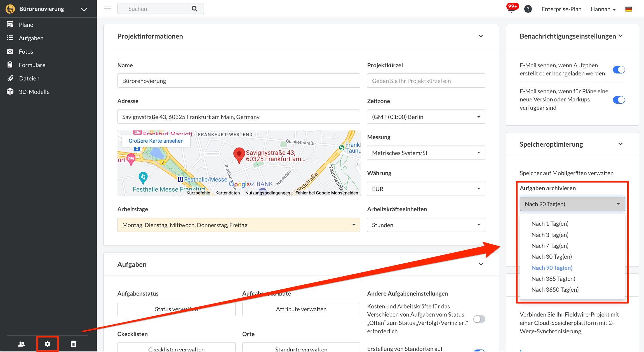Screen dimensions: 644x352
Task: Select Nach 30 Tag(en) option
Action: pos(572,257)
